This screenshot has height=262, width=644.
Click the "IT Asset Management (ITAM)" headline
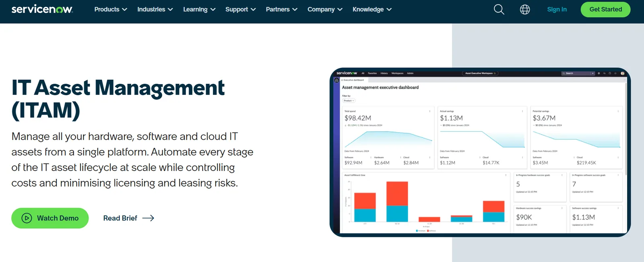[118, 99]
